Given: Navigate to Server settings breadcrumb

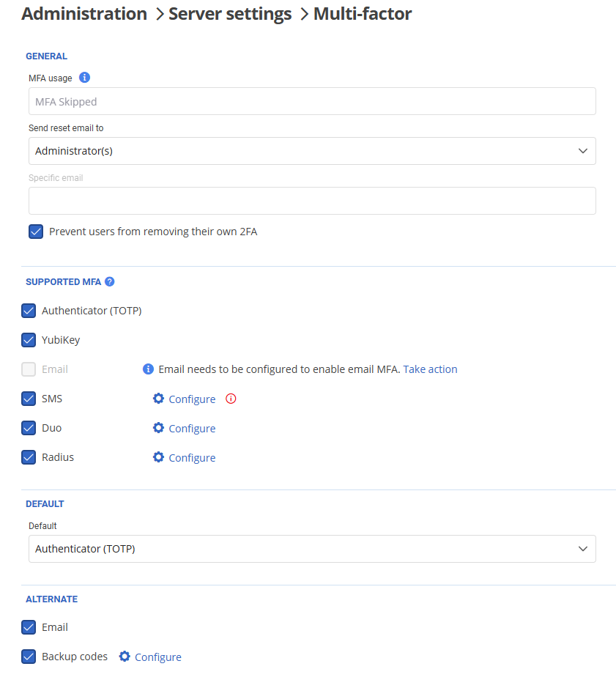Looking at the screenshot, I should click(x=230, y=13).
